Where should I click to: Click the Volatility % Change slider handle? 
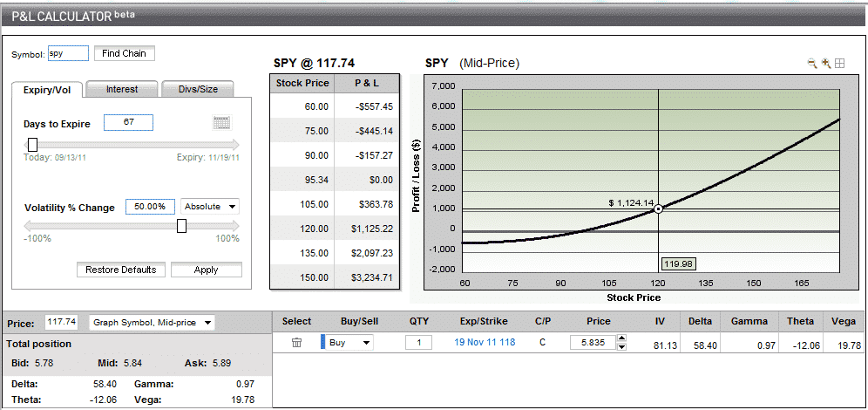[181, 226]
